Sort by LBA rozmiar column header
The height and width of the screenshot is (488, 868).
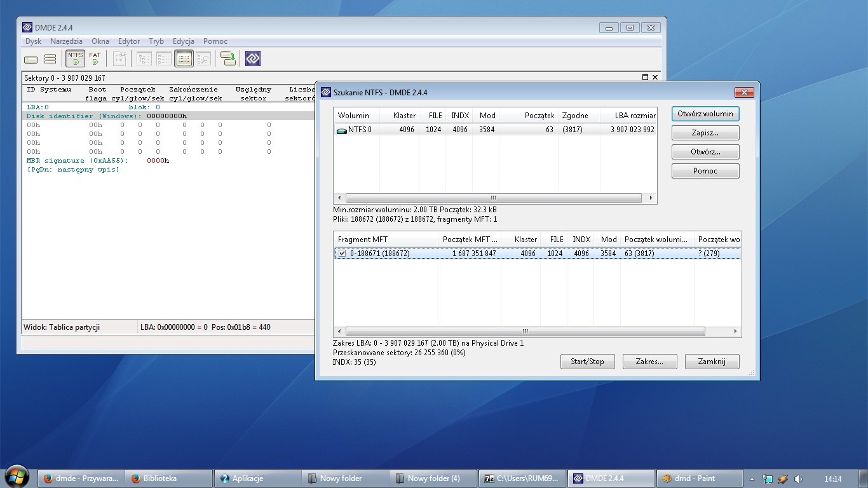pos(628,116)
